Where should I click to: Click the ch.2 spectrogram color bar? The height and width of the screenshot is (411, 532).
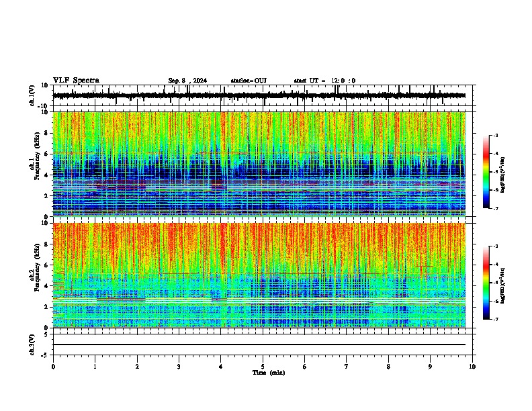[x=486, y=283]
